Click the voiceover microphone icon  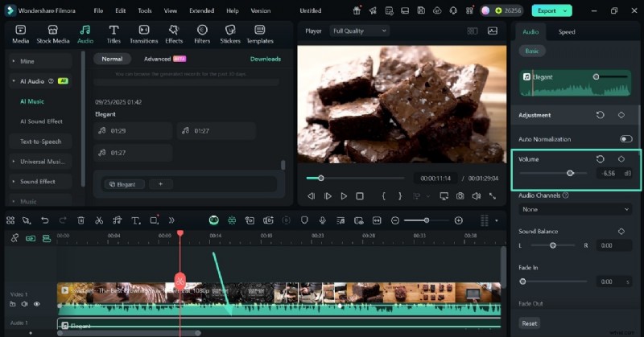[x=323, y=220]
